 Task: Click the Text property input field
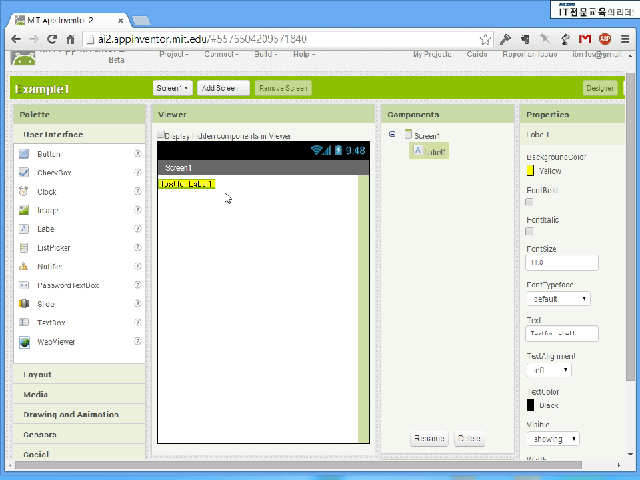click(562, 333)
